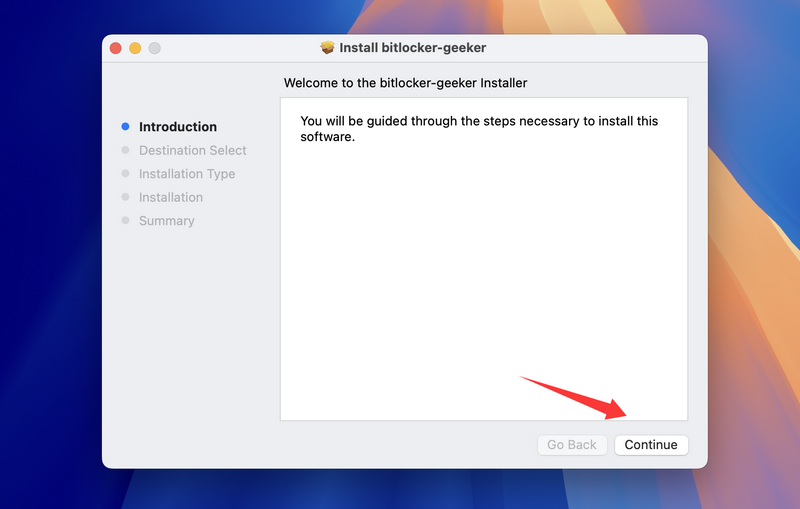Jump to the Summary step label
Image resolution: width=800 pixels, height=509 pixels.
click(166, 221)
